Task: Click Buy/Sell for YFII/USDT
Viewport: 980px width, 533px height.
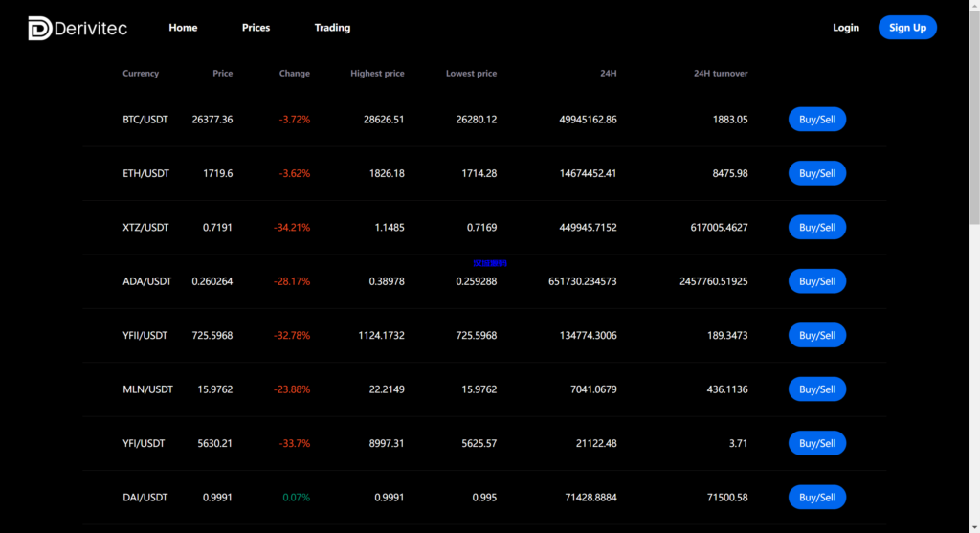Action: pyautogui.click(x=816, y=335)
